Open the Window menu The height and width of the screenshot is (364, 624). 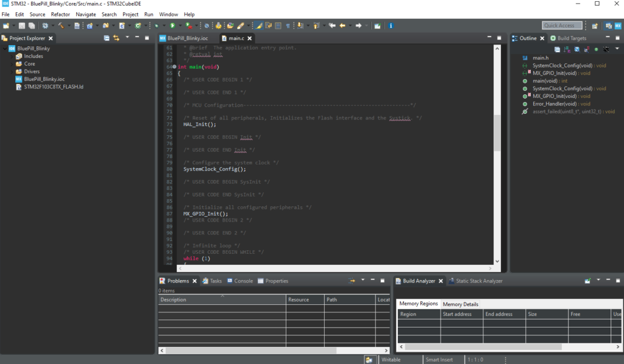[169, 15]
